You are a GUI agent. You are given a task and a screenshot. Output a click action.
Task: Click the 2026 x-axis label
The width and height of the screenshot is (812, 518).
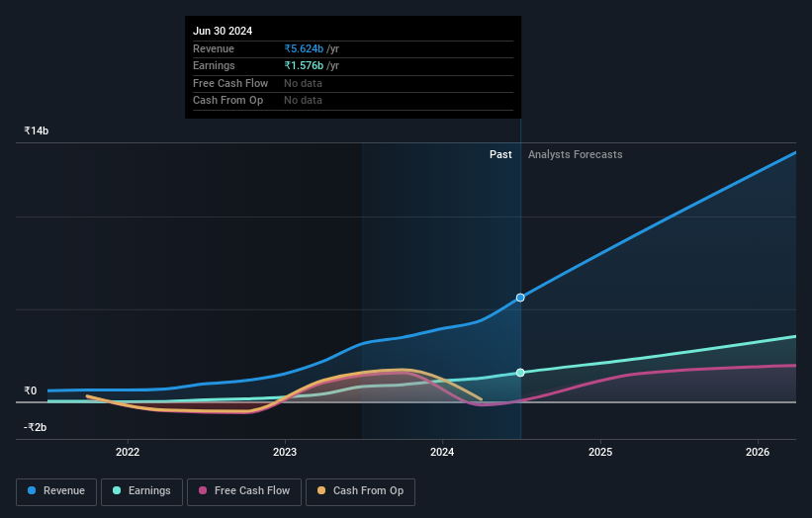tap(758, 453)
